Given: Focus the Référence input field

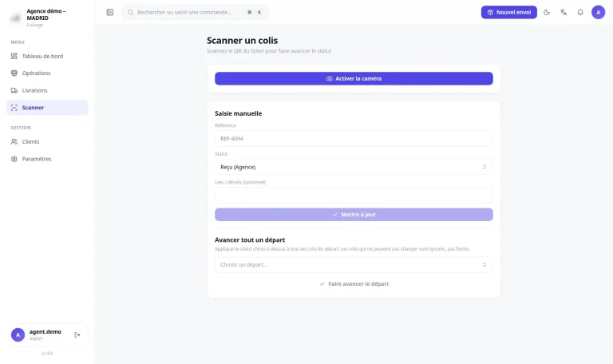Looking at the screenshot, I should pos(354,138).
